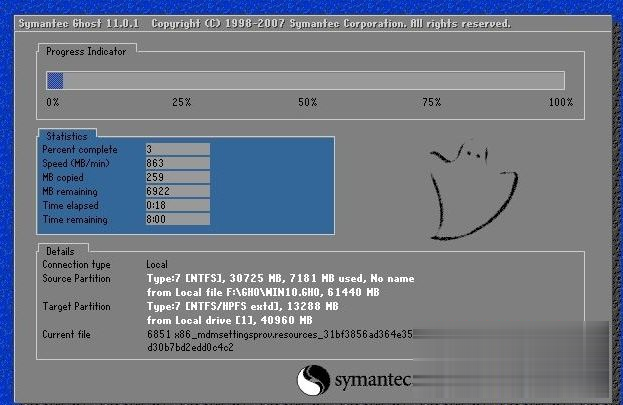
Task: Click the MB copied label
Action: [x=63, y=178]
